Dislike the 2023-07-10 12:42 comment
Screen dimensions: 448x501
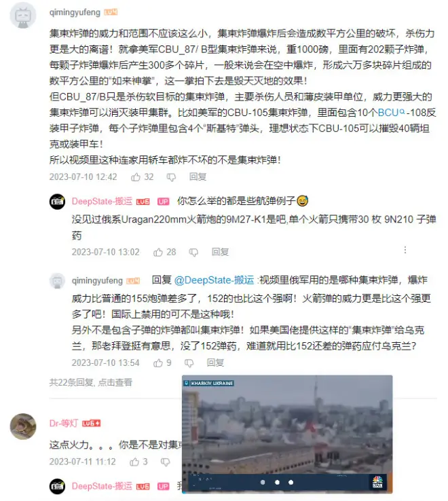point(171,177)
